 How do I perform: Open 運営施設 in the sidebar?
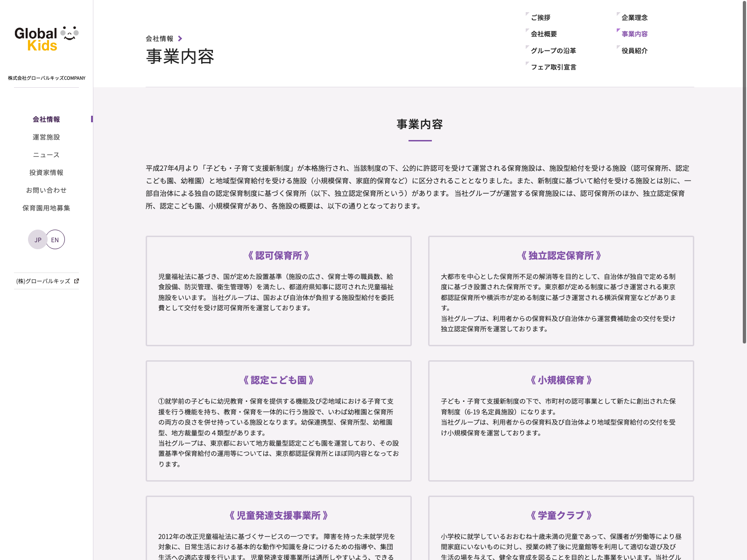[46, 137]
